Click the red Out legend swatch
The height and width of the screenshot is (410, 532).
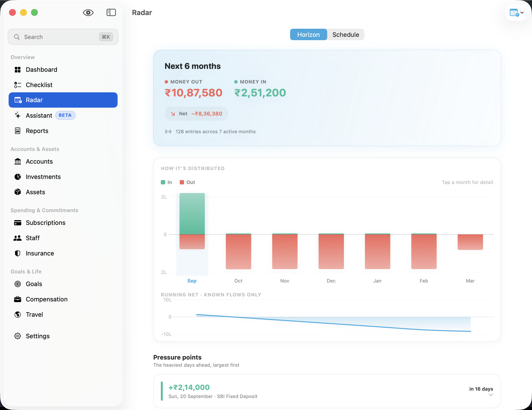pyautogui.click(x=182, y=182)
